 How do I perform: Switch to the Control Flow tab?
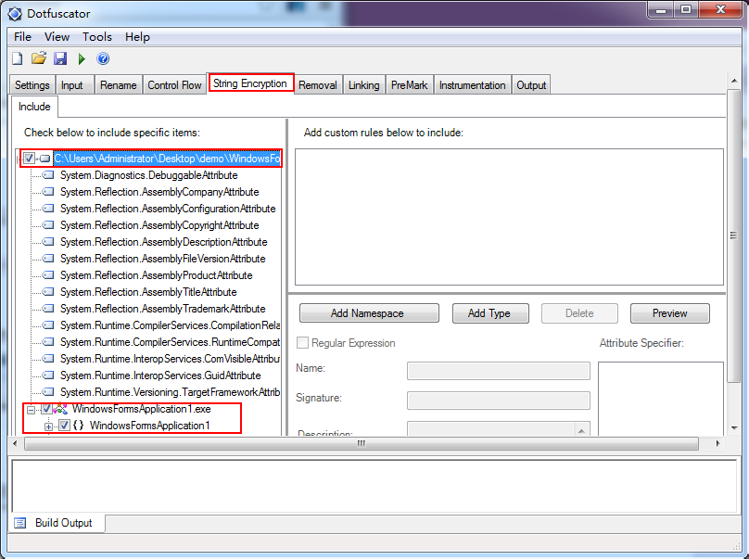(174, 85)
